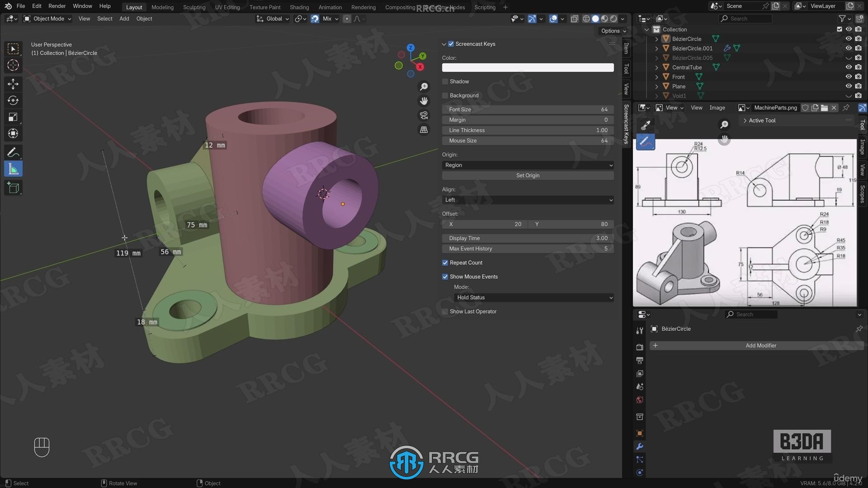This screenshot has width=868, height=488.
Task: Open the Object properties tab
Action: tap(640, 433)
